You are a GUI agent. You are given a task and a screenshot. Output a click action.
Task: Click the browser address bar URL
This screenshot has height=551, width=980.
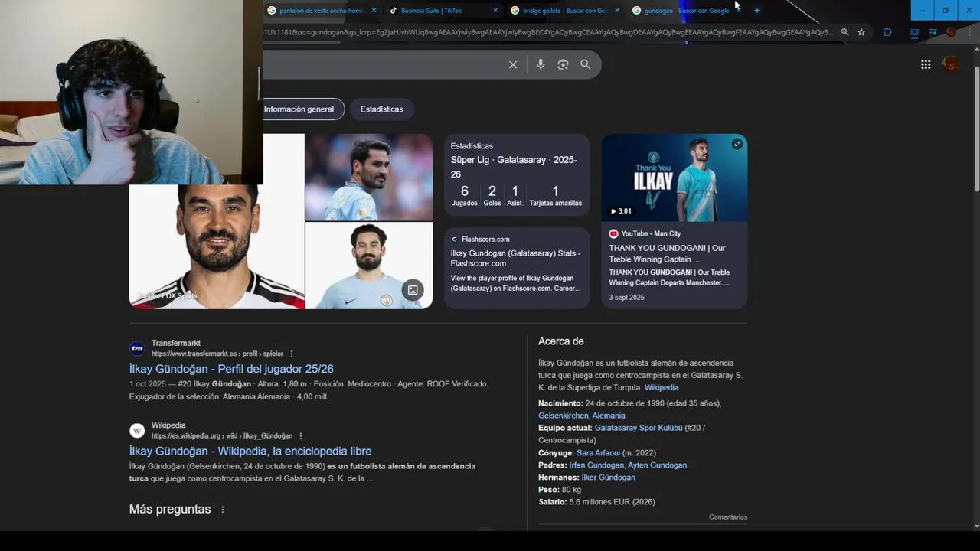point(548,32)
